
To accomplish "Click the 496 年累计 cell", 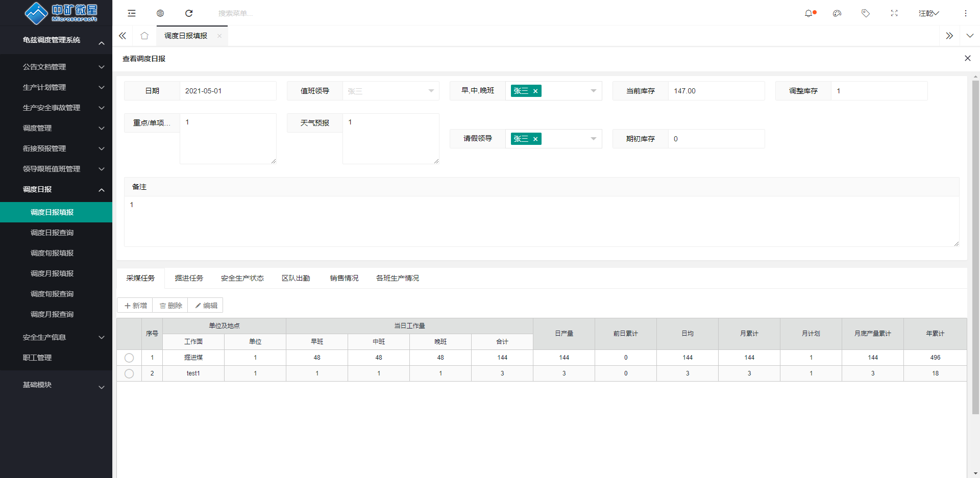I will [x=935, y=358].
